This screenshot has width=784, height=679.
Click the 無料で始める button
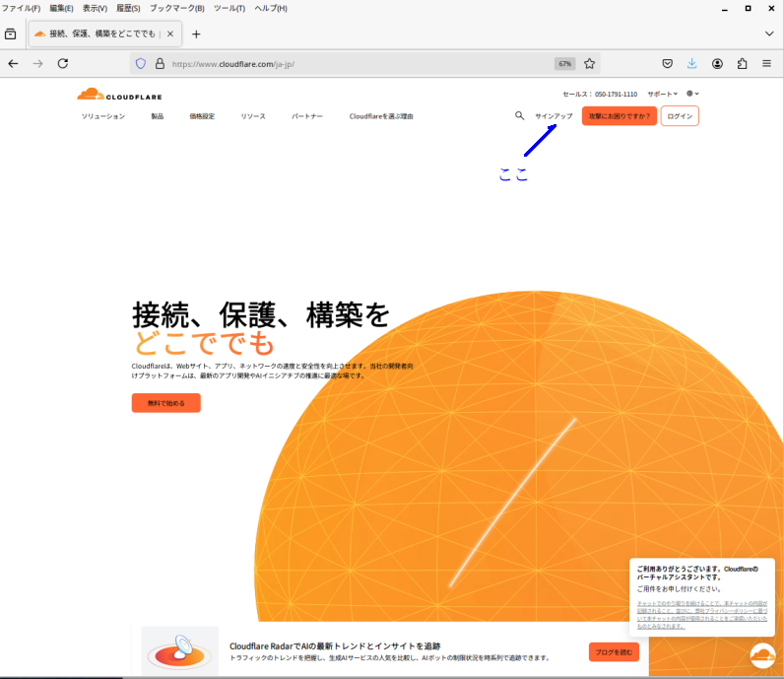point(166,403)
